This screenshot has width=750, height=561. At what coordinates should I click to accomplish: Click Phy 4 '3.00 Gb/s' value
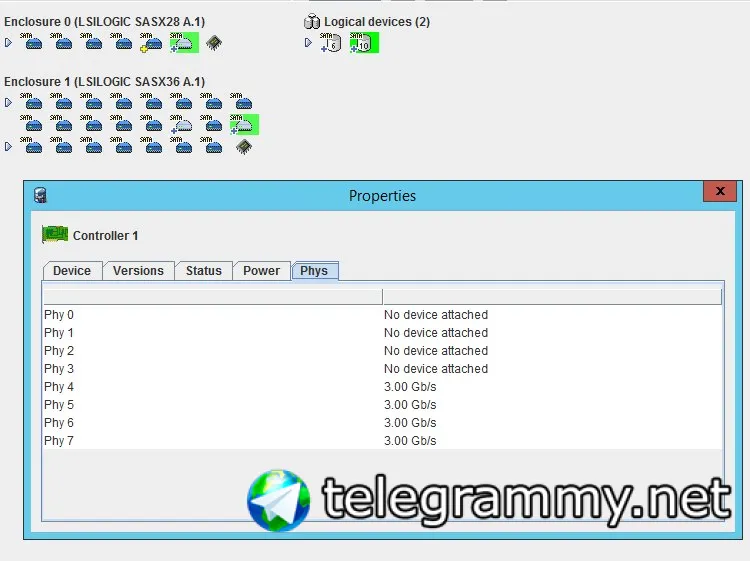click(410, 386)
